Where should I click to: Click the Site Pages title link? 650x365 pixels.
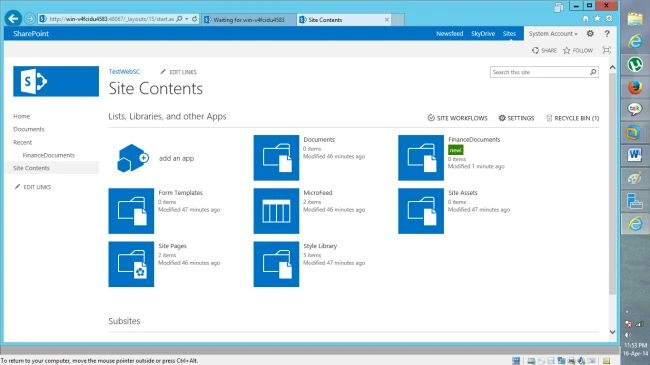click(x=172, y=246)
